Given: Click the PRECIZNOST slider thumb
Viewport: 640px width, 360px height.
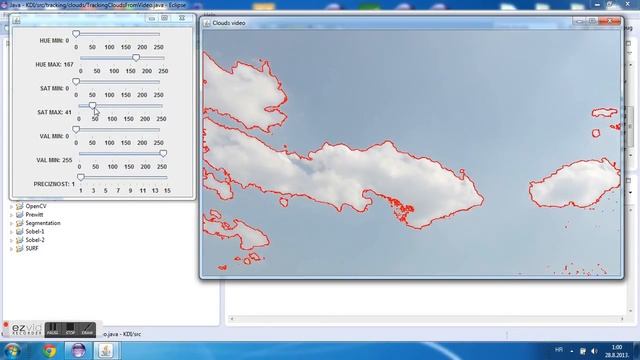Looking at the screenshot, I should coord(81,177).
